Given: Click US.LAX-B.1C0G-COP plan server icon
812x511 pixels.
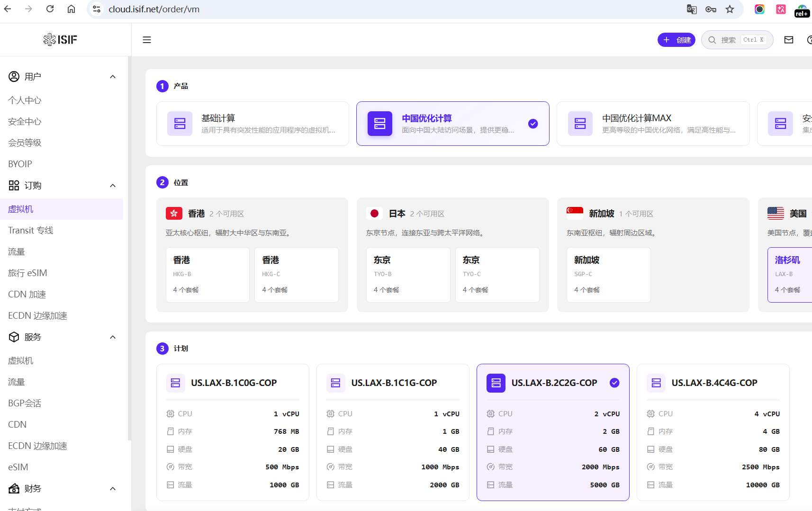Looking at the screenshot, I should [176, 383].
